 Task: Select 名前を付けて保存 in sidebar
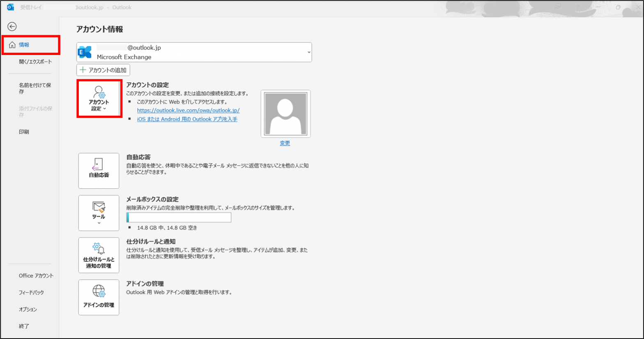35,88
